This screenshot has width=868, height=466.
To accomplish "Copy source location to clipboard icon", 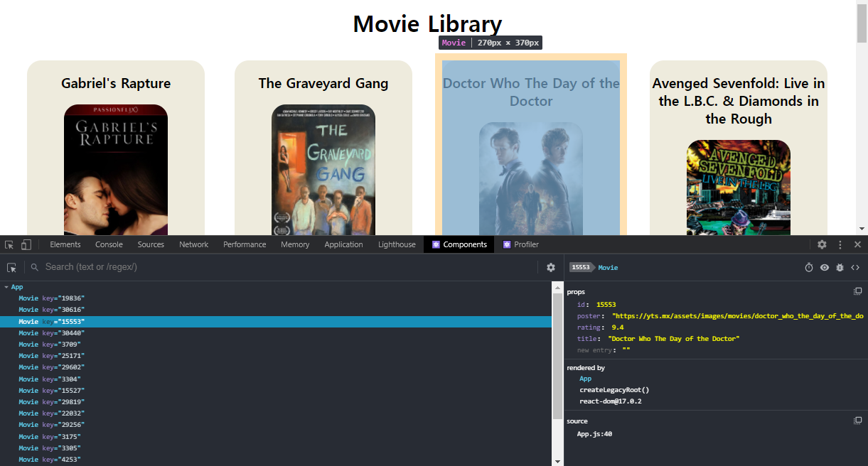I will pyautogui.click(x=857, y=421).
